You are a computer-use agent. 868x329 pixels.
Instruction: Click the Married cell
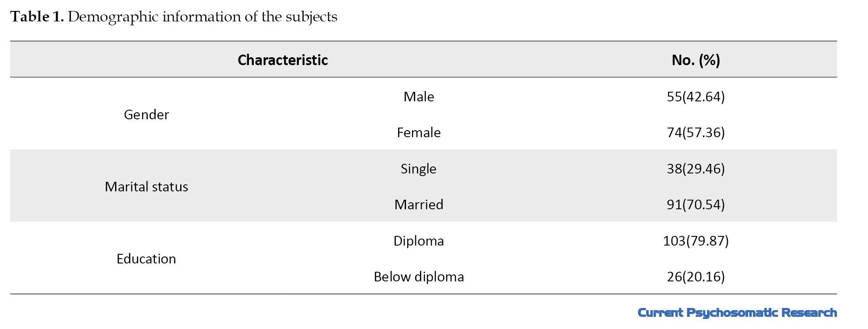click(x=419, y=204)
